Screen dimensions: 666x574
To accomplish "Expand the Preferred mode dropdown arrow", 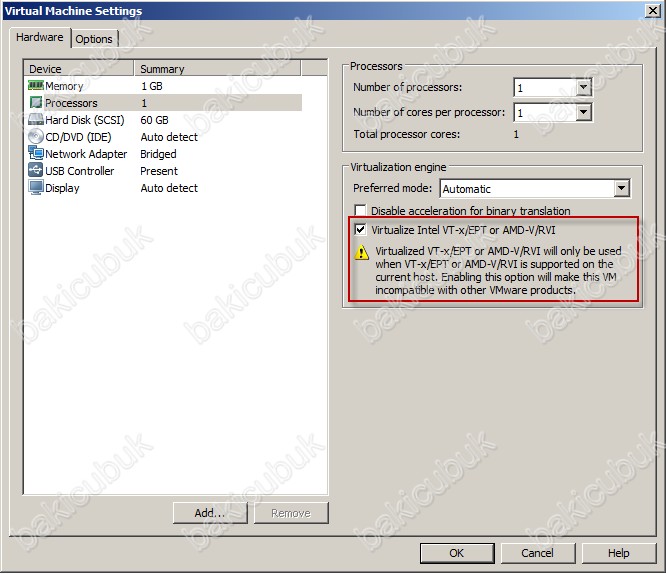I will 621,188.
